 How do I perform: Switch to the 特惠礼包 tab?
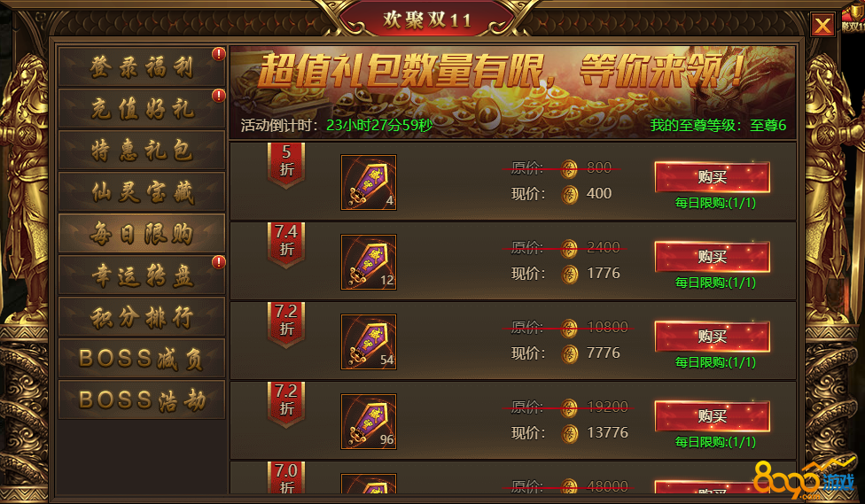142,150
